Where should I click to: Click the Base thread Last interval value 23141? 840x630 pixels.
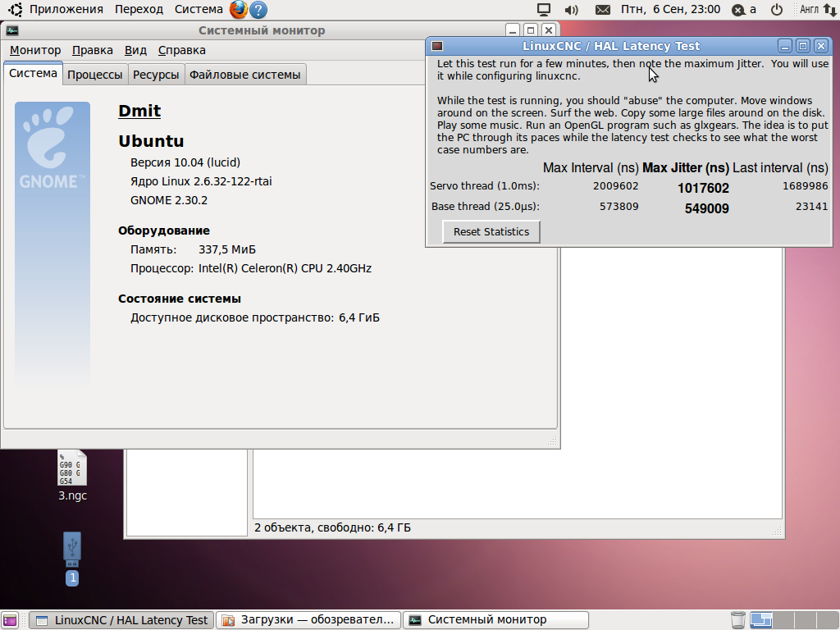[811, 206]
